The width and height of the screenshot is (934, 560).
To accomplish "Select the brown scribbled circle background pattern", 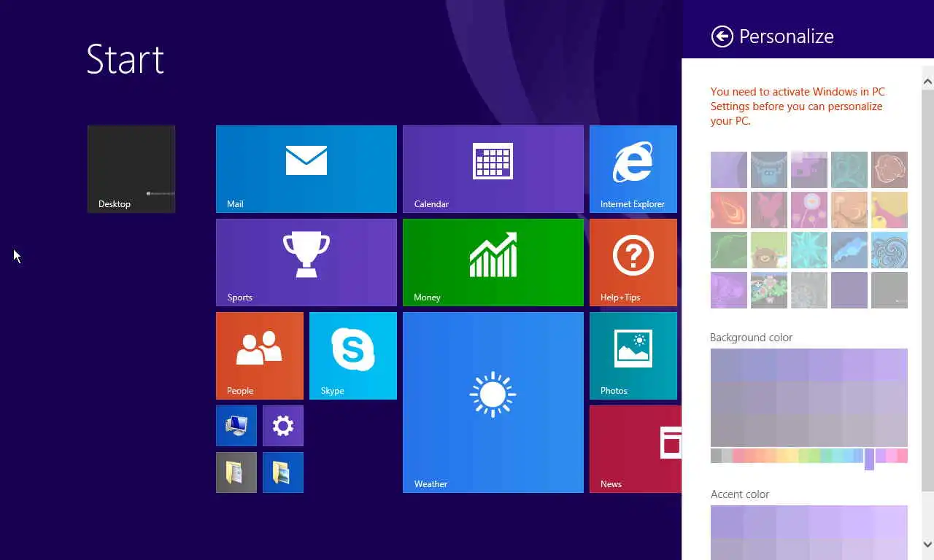I will pyautogui.click(x=889, y=170).
